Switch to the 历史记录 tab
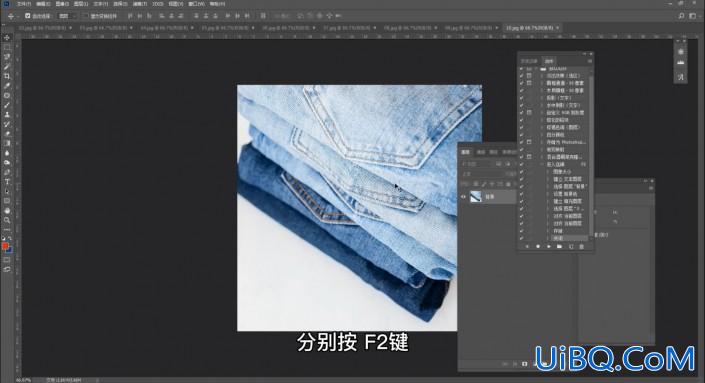 [529, 61]
